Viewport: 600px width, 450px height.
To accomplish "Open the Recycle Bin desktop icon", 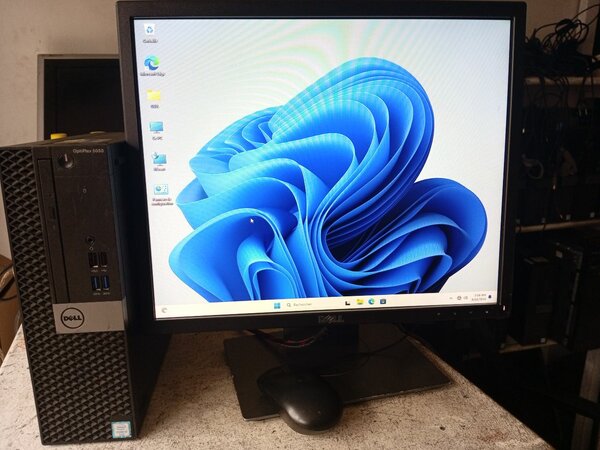I will (x=150, y=33).
